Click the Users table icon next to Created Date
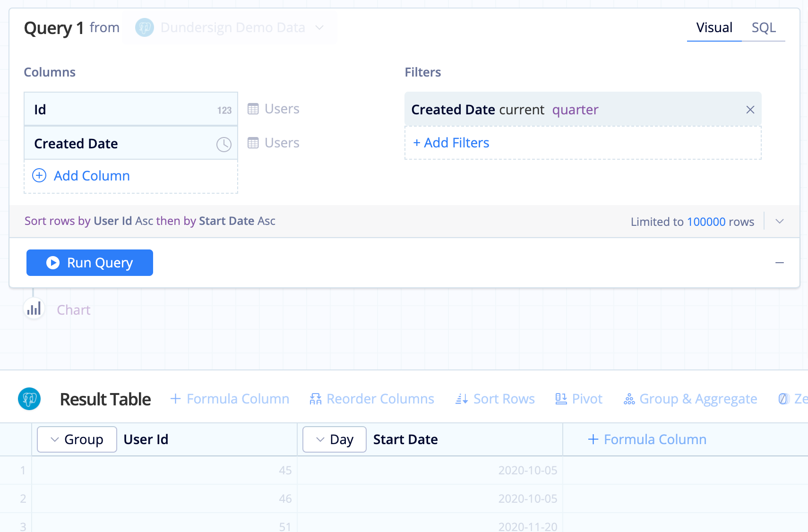The height and width of the screenshot is (532, 808). click(x=253, y=143)
